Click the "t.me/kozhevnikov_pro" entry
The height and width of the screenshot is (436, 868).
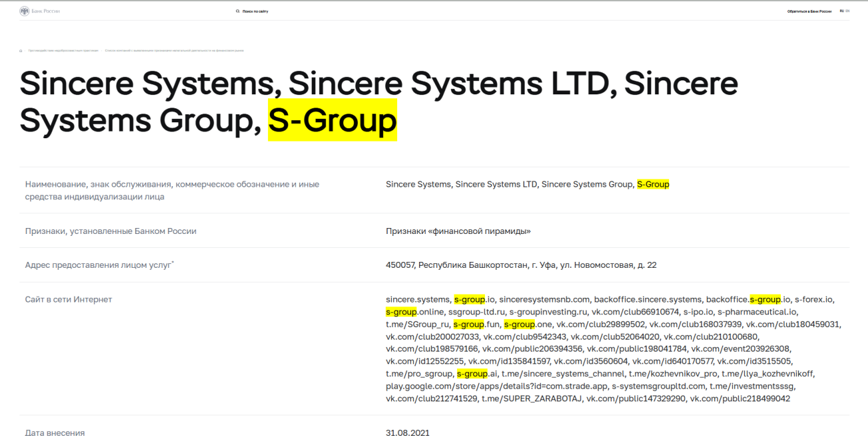[x=673, y=374]
